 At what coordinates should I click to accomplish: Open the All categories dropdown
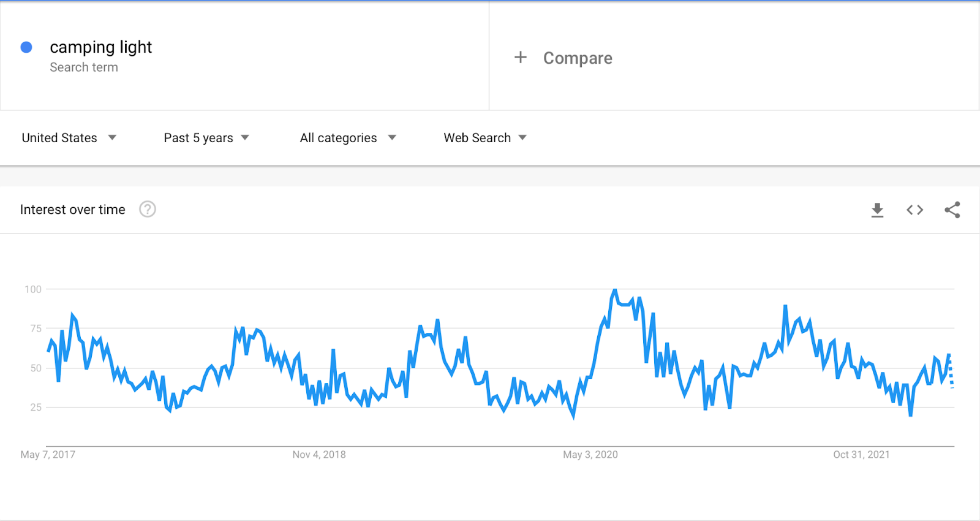(x=347, y=138)
